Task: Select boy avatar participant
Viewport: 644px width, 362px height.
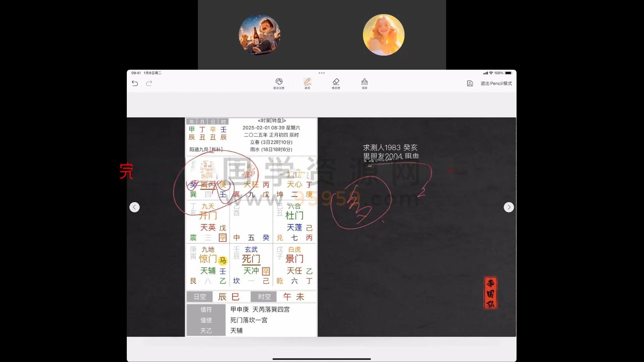Action: pyautogui.click(x=259, y=35)
